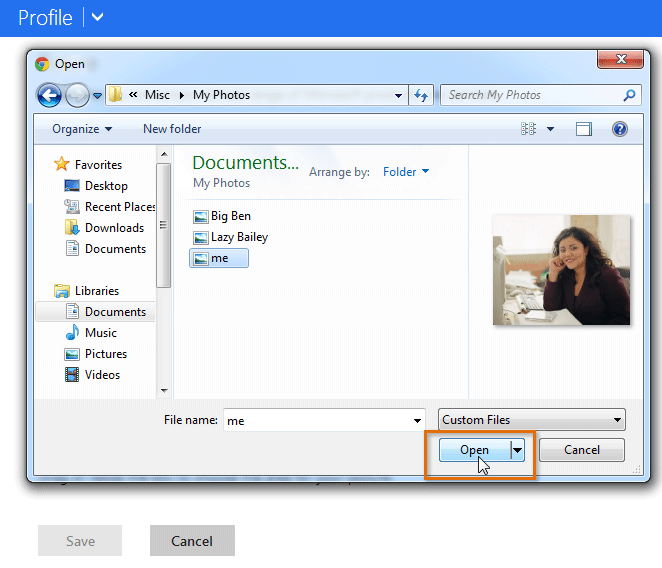Open the Custom Files type dropdown
Viewport: 662px width, 568px height.
pyautogui.click(x=532, y=420)
